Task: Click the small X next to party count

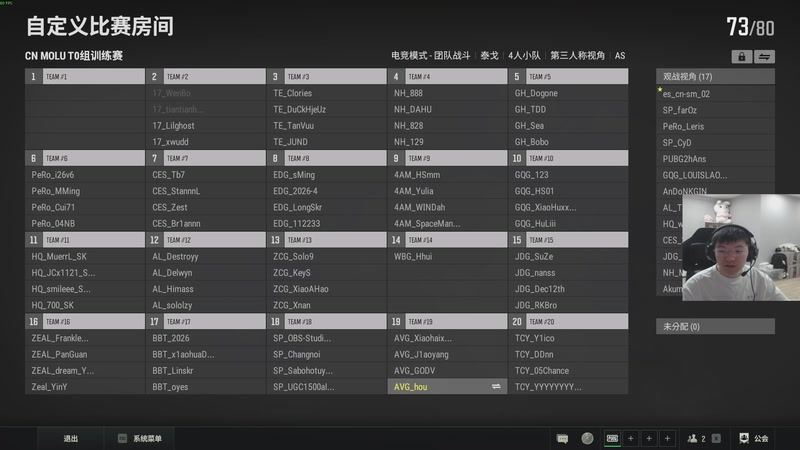Action: (716, 438)
